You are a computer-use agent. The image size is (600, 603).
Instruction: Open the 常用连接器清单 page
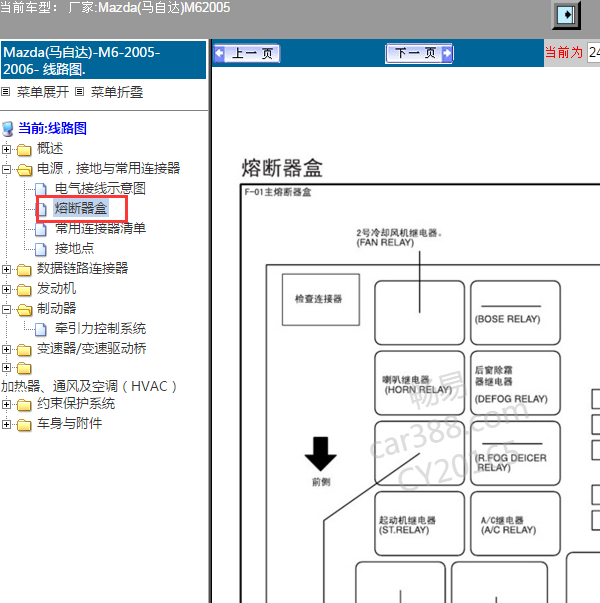click(100, 228)
